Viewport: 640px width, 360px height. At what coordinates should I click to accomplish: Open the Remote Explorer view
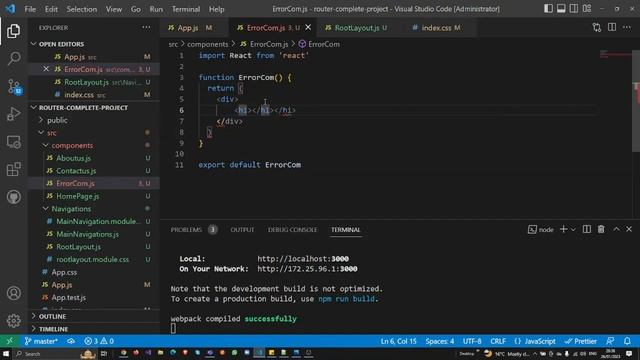click(x=13, y=142)
